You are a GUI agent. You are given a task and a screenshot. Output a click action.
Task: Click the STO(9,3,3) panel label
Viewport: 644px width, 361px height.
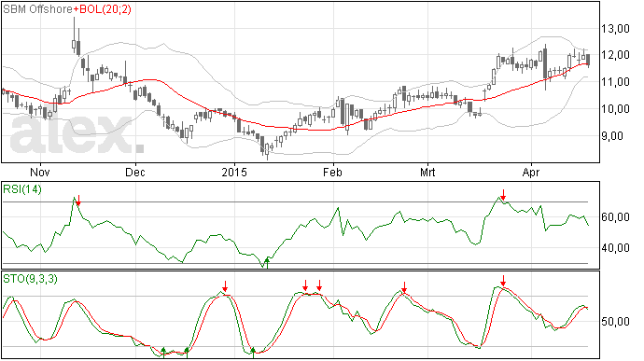[30, 279]
